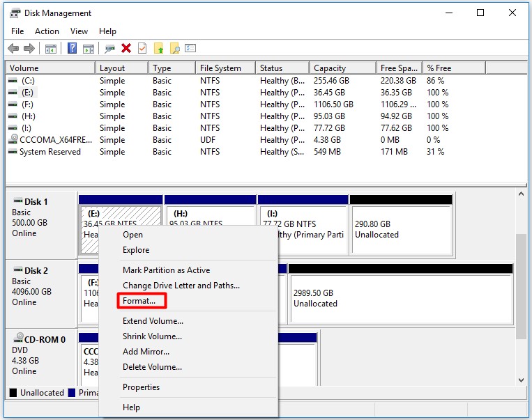This screenshot has height=420, width=532.
Task: Click the vertical scrollbar thumb
Action: pyautogui.click(x=521, y=286)
